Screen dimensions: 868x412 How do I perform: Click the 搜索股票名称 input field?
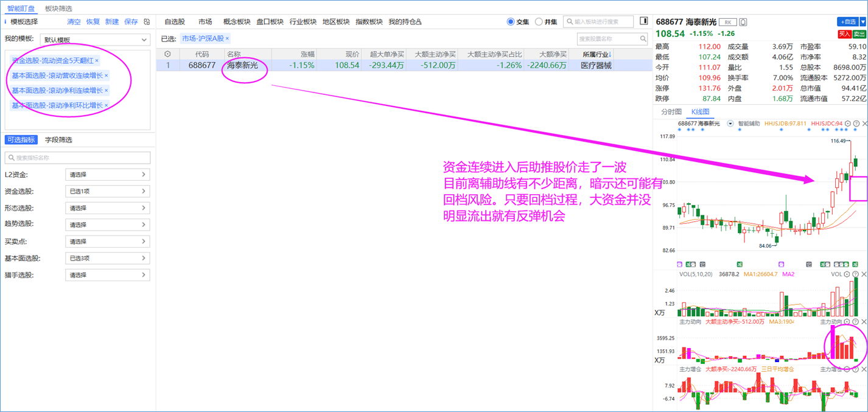(x=612, y=39)
